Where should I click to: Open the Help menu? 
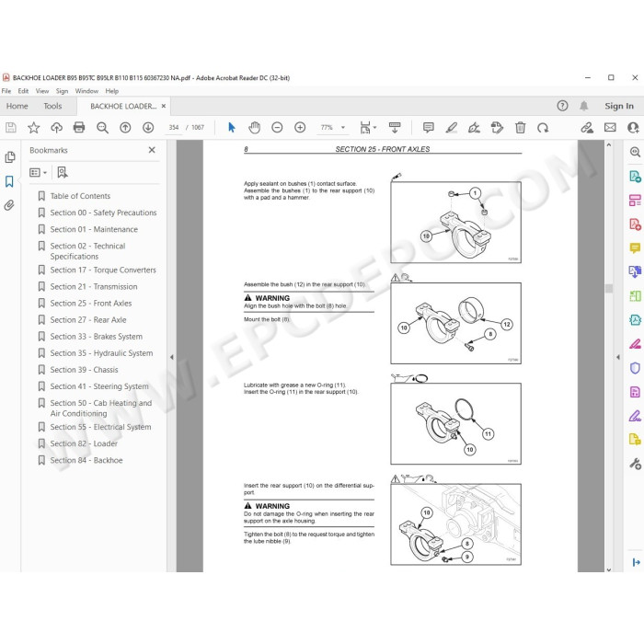tap(111, 91)
